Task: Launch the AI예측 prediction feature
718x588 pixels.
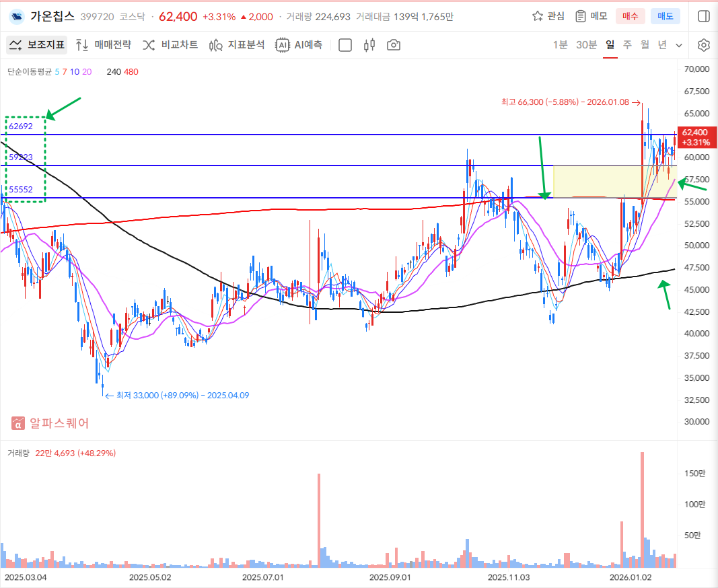Action: point(299,45)
